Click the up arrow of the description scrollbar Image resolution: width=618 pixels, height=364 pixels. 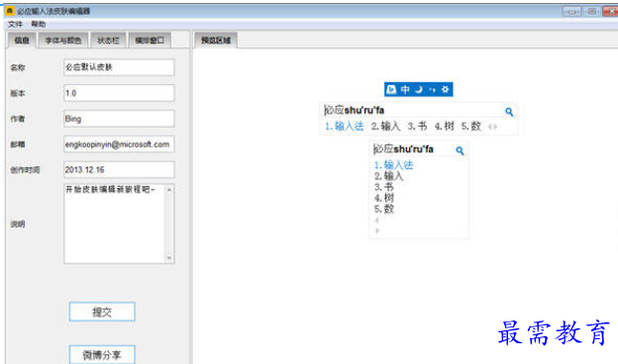[x=169, y=189]
